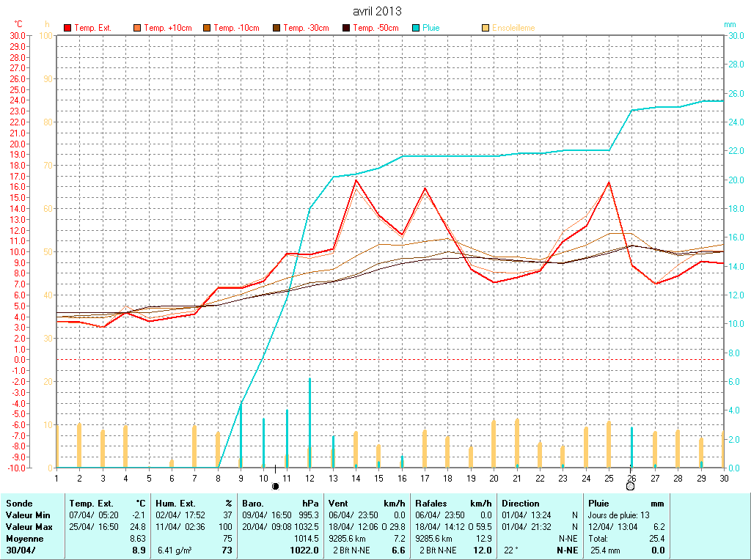Select the yellow Ensoleillement legend swatch
751x560 pixels.
(486, 28)
